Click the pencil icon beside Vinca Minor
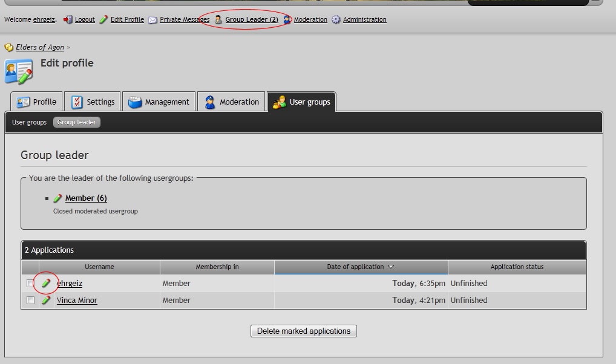Viewport: 616px width, 364px height. [x=47, y=300]
